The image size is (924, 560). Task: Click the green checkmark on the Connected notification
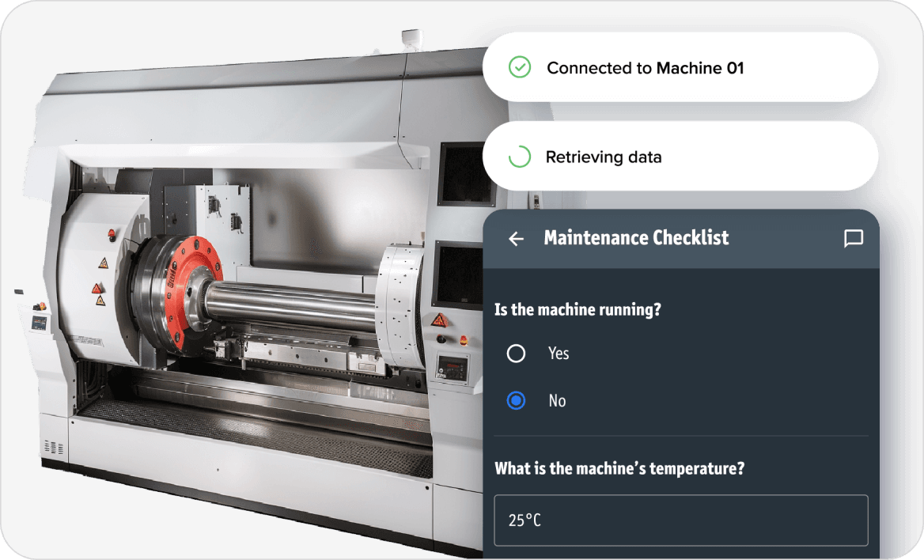pyautogui.click(x=518, y=67)
